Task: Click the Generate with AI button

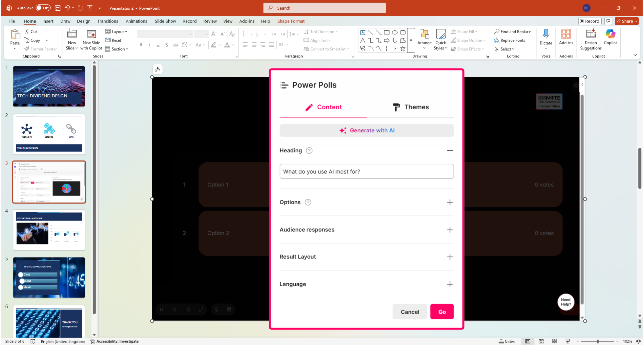Action: [367, 131]
